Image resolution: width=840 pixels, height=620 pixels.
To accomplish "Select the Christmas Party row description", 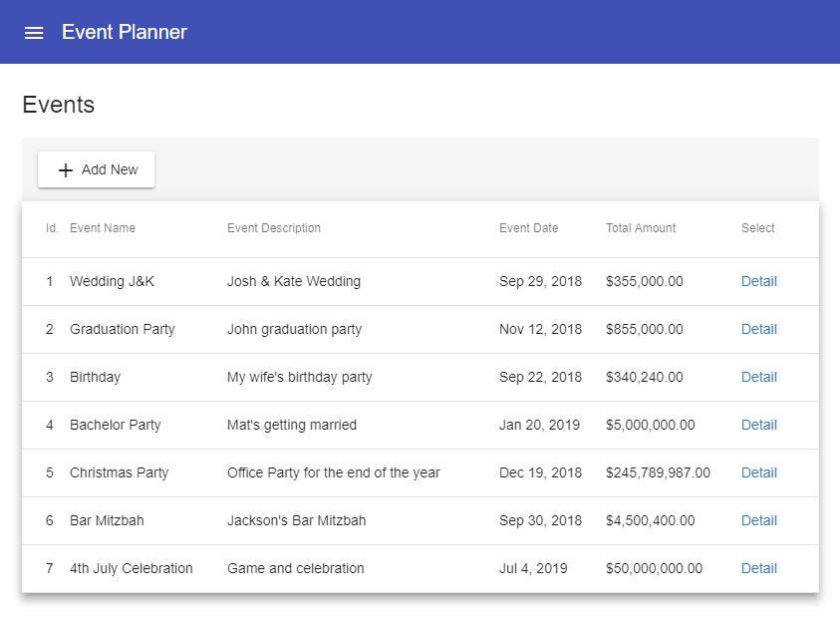I will pyautogui.click(x=333, y=472).
